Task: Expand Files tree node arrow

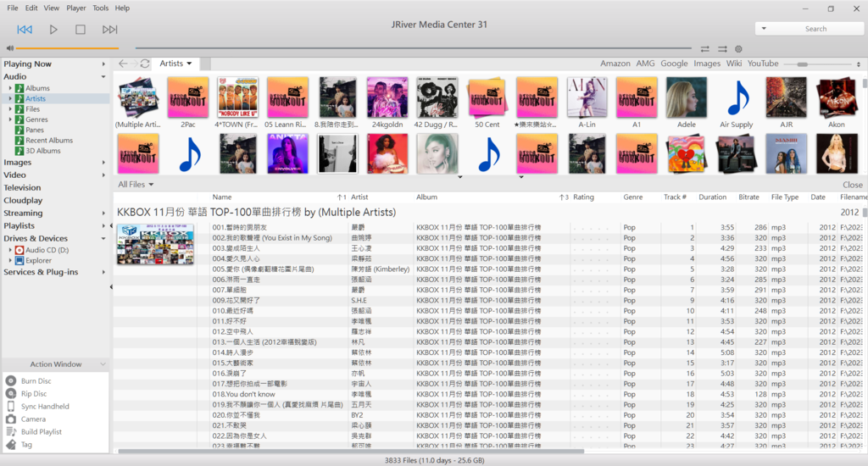Action: [x=10, y=109]
